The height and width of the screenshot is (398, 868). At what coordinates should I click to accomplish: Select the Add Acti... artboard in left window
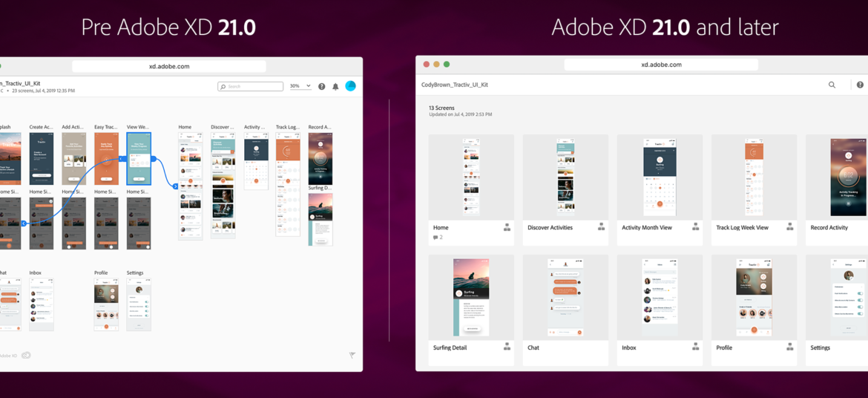pos(74,158)
